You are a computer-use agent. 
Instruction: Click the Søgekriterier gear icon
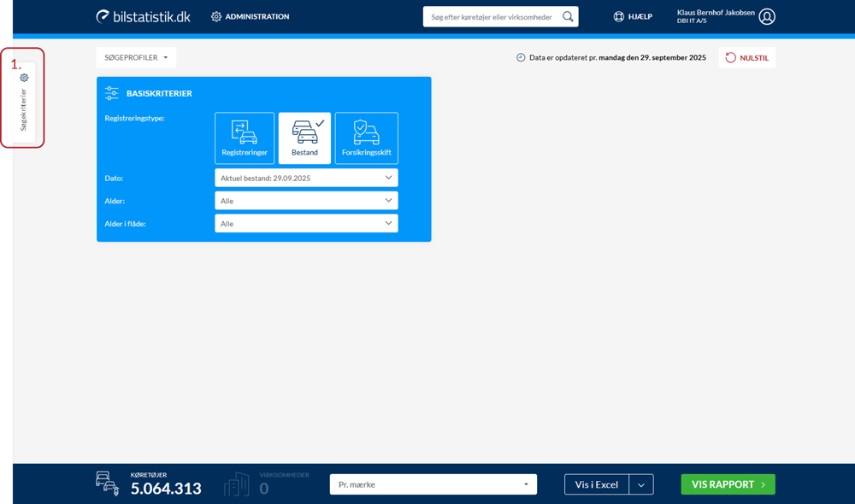coord(24,78)
